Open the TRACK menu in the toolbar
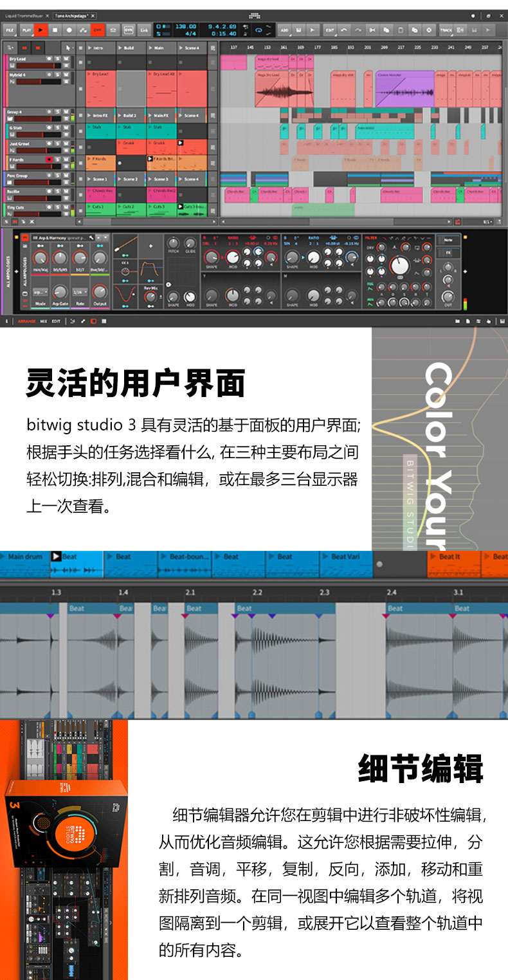 coord(446,30)
